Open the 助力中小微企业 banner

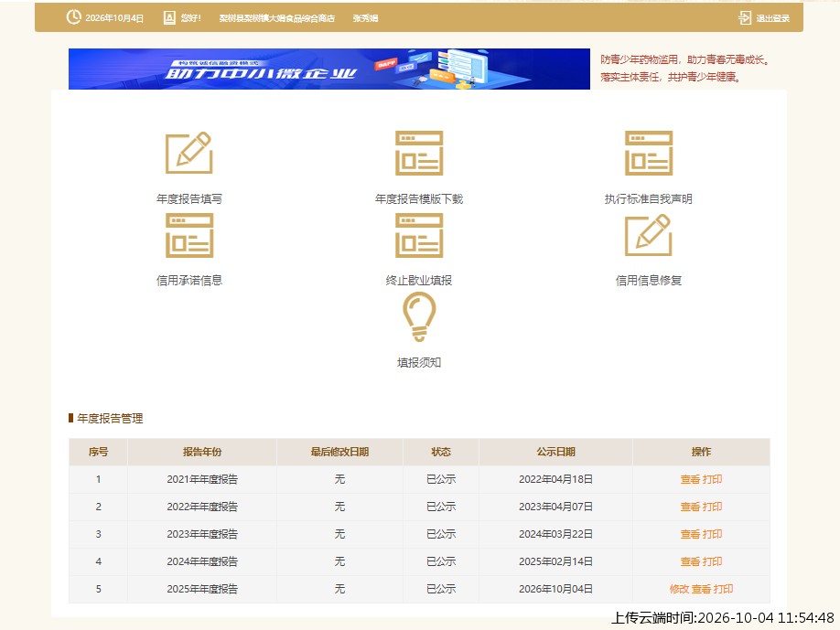click(x=328, y=69)
